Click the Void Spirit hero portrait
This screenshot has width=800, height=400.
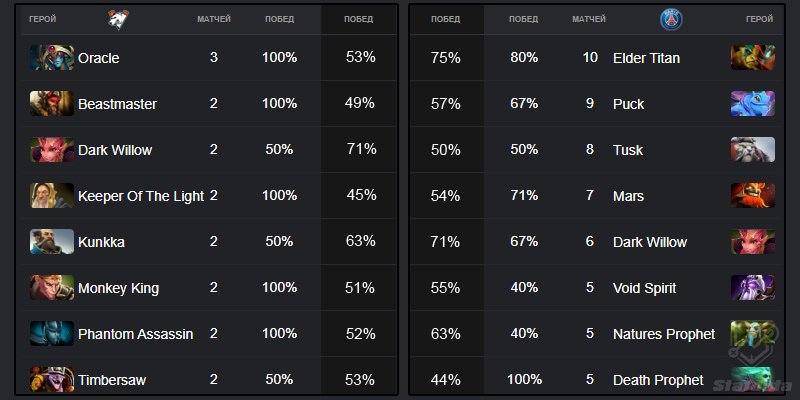coord(753,288)
